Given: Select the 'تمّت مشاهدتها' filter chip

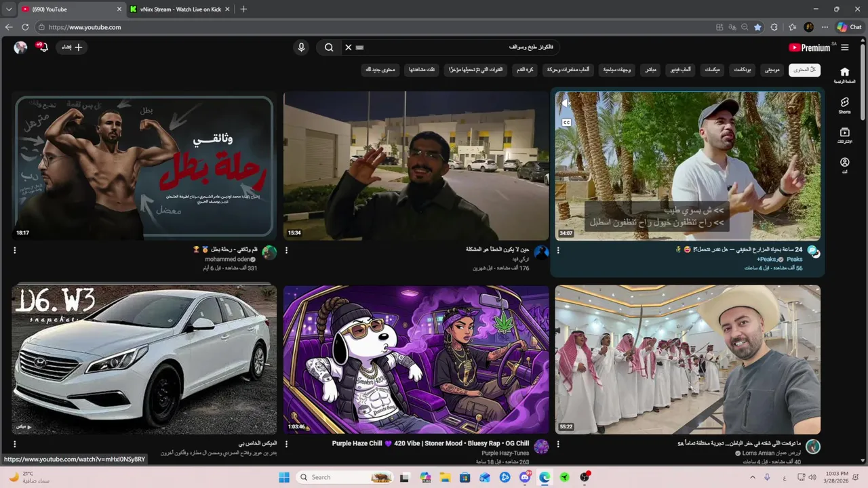Looking at the screenshot, I should (x=422, y=70).
